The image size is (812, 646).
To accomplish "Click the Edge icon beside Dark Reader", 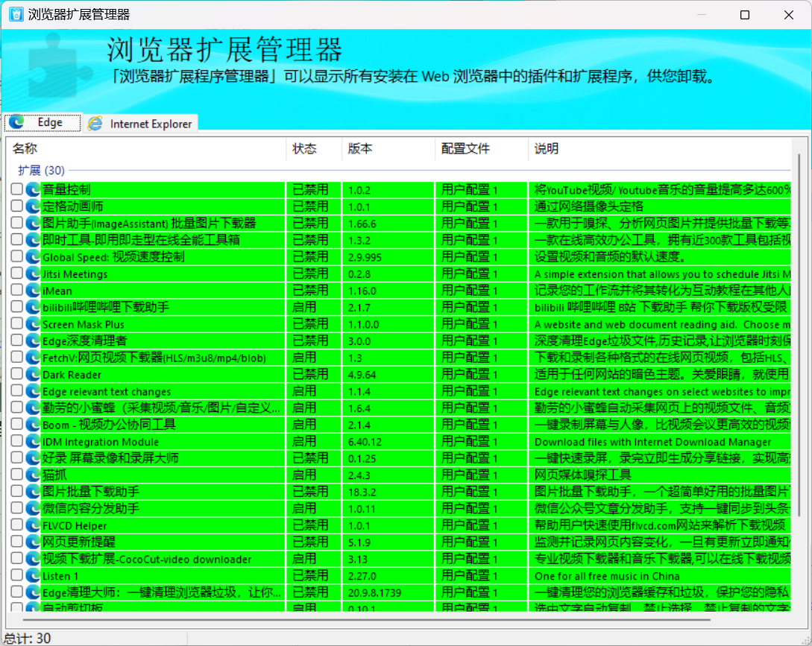I will click(x=33, y=374).
